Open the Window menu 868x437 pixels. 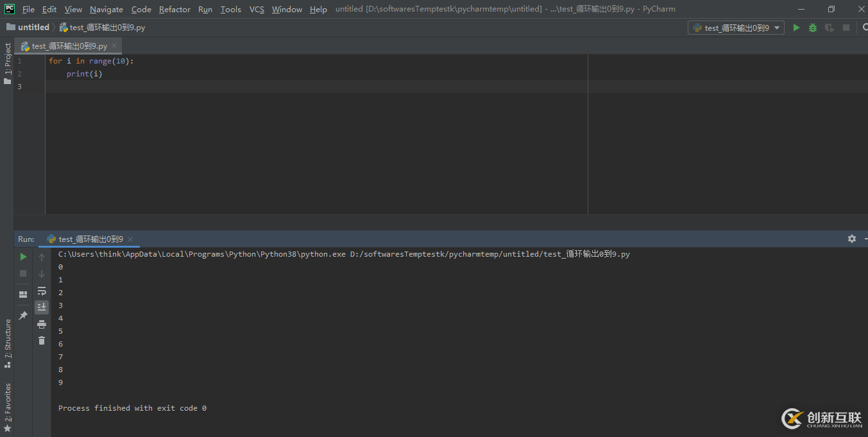pyautogui.click(x=287, y=9)
